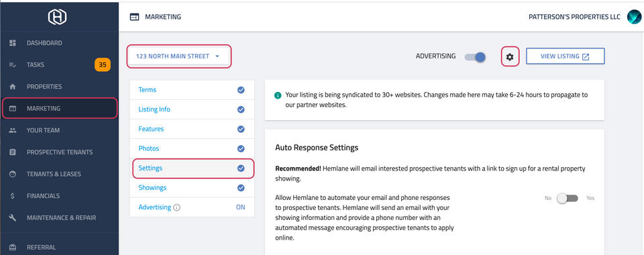Click the No label beside auto response switch
This screenshot has height=255, width=644.
coord(548,199)
